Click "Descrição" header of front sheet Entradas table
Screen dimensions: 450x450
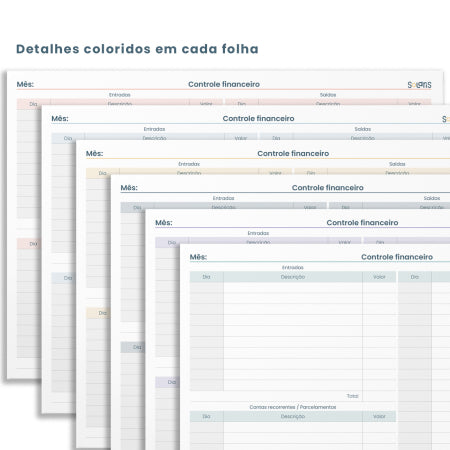293,277
